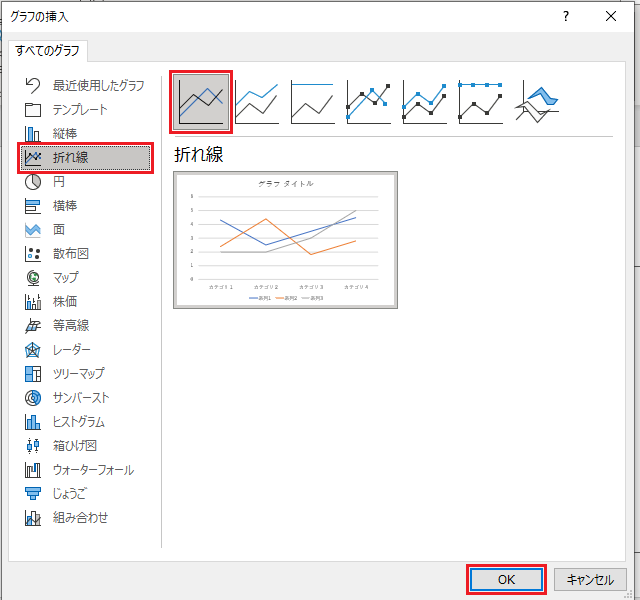Click the basic line chart subtype icon
Viewport: 640px width, 600px height.
click(201, 102)
